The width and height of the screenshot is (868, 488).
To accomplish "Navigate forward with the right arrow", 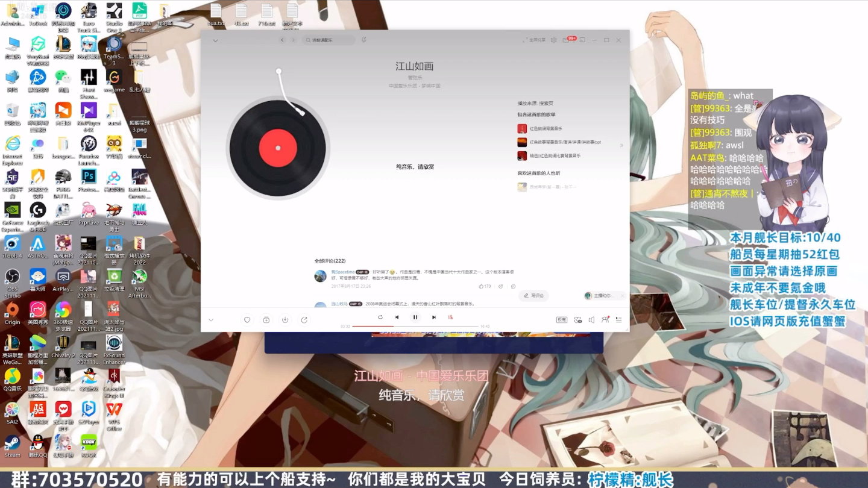I will 294,40.
